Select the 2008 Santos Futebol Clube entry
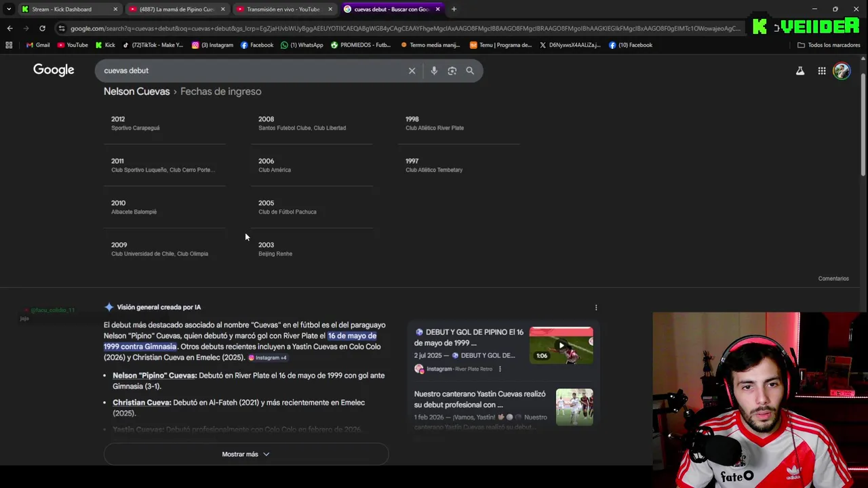Viewport: 868px width, 488px height. [311, 123]
